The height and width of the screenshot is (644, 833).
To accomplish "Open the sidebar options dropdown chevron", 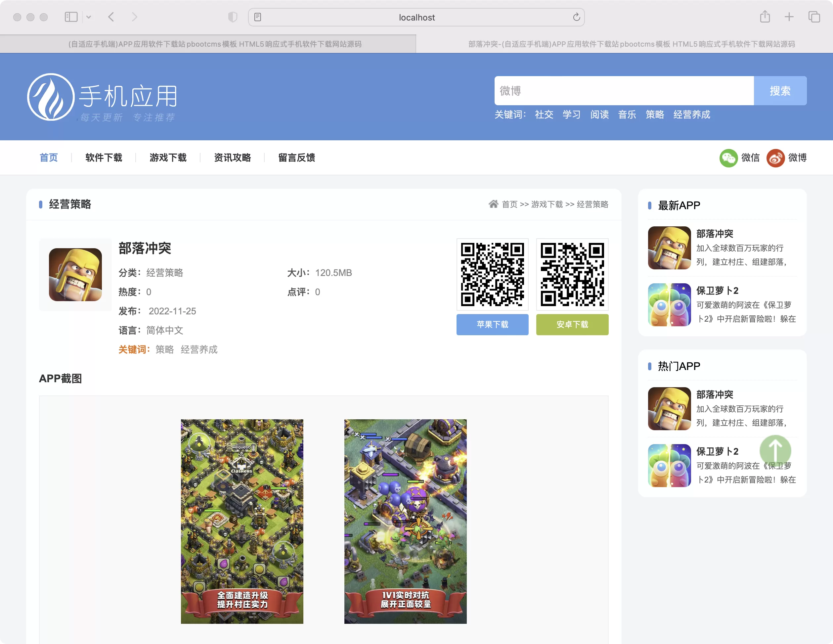I will pos(88,17).
